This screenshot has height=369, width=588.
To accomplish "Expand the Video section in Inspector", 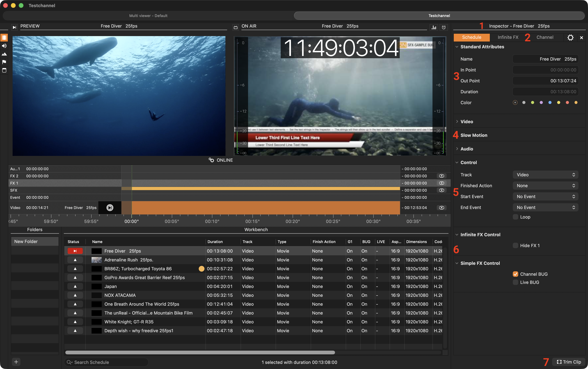I will coord(457,122).
